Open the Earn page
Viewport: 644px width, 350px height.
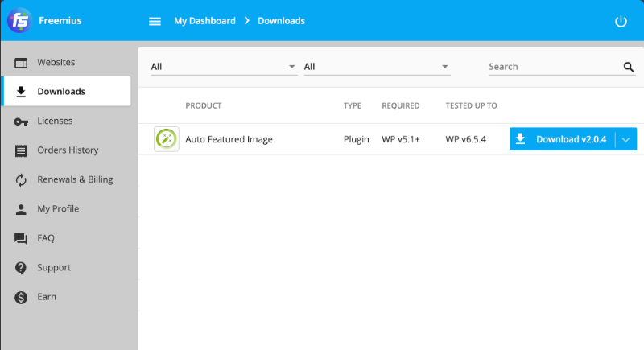coord(66,297)
